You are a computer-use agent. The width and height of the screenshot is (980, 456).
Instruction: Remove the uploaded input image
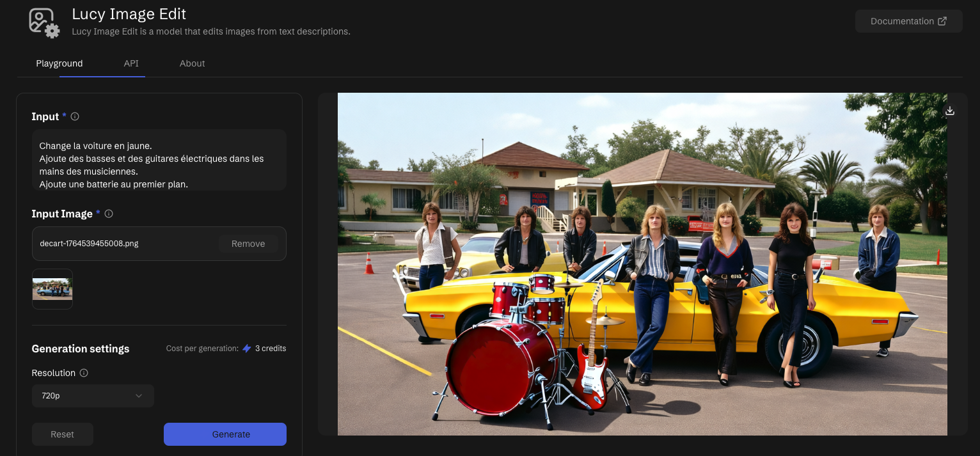(248, 244)
